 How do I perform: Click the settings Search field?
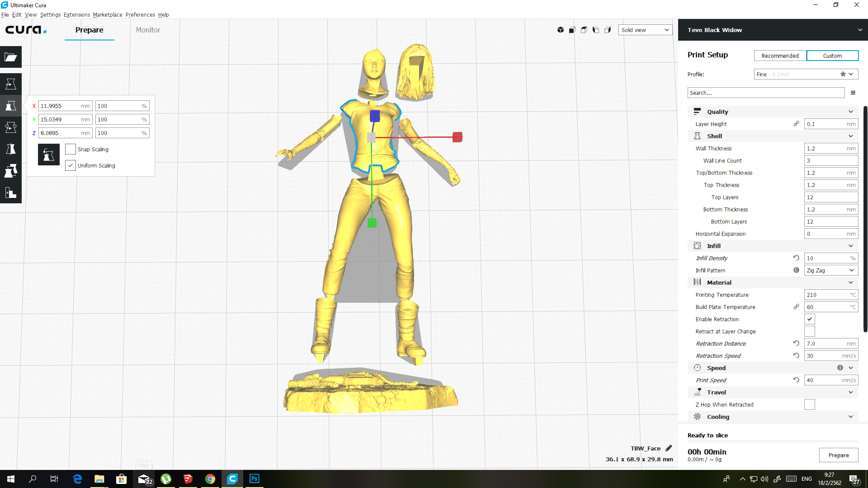tap(766, 93)
